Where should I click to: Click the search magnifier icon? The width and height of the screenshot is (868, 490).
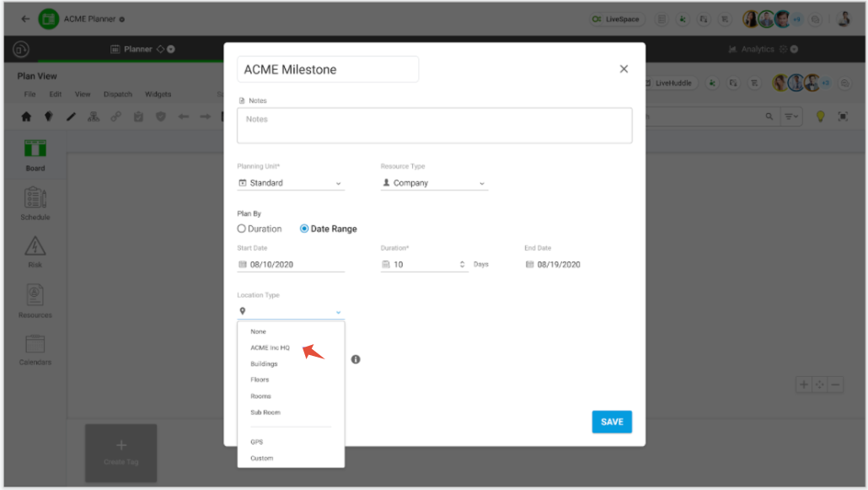click(769, 116)
